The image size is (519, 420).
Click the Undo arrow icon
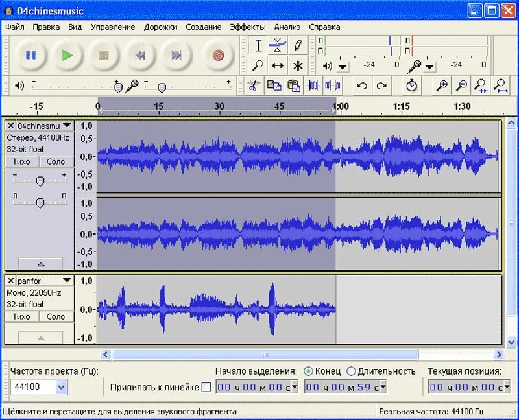[362, 85]
